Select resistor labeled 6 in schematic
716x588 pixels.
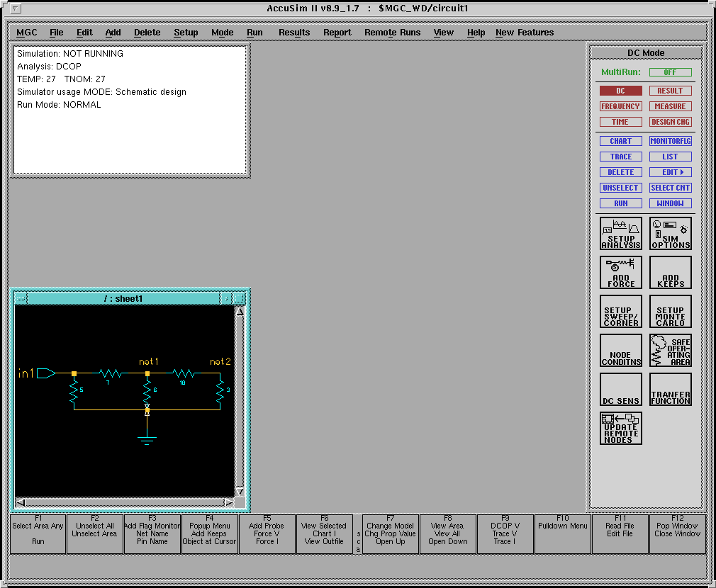(x=147, y=391)
